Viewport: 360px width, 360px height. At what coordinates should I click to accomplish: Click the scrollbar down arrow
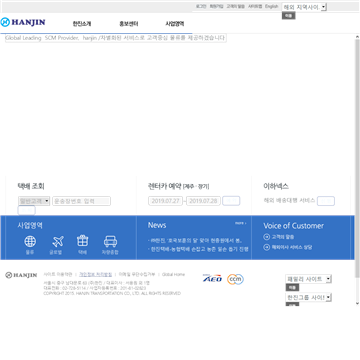point(357,303)
